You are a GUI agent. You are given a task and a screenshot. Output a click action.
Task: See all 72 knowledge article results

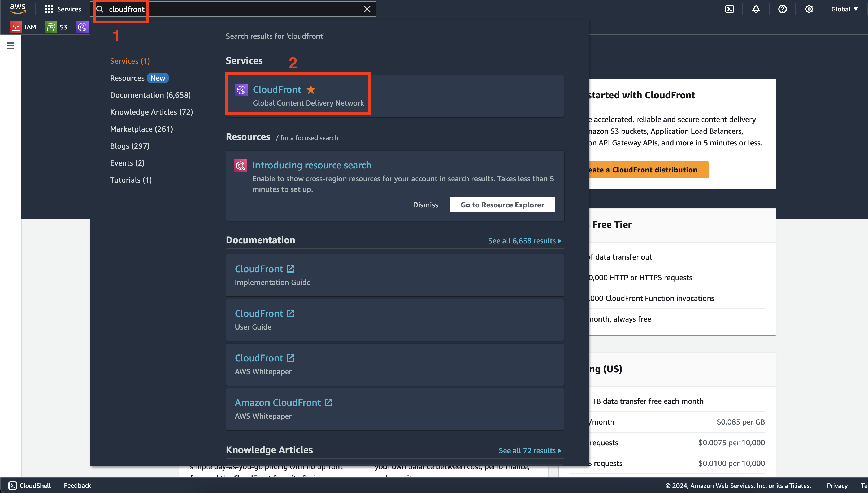[x=530, y=451]
